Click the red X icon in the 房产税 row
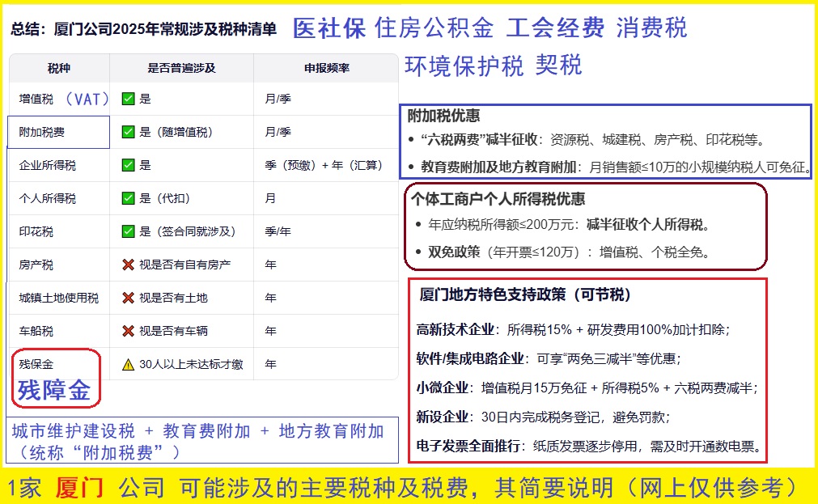 point(128,265)
